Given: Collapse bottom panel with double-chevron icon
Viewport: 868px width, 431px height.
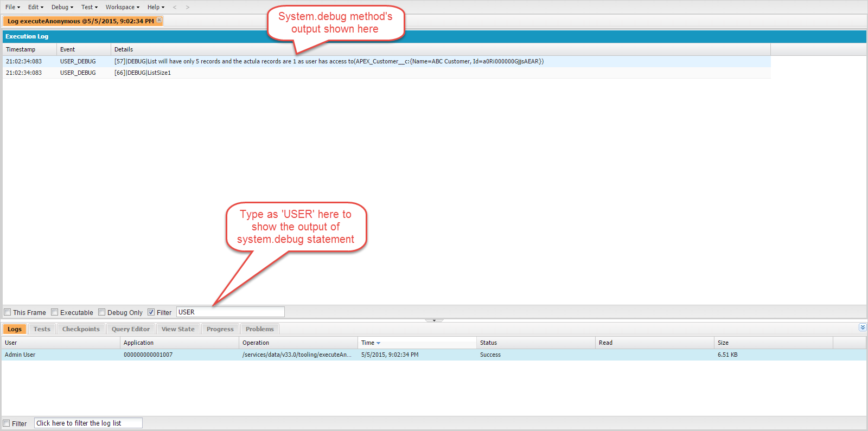Looking at the screenshot, I should 863,327.
